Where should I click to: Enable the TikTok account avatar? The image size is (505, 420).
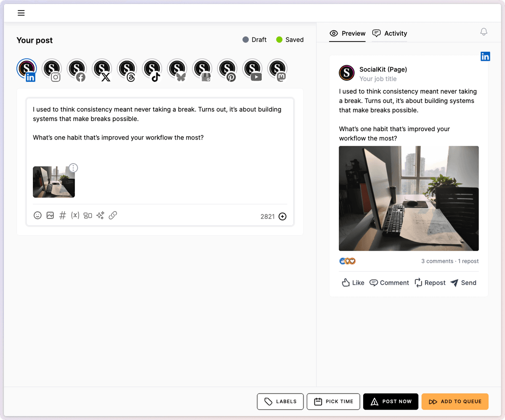click(x=152, y=69)
